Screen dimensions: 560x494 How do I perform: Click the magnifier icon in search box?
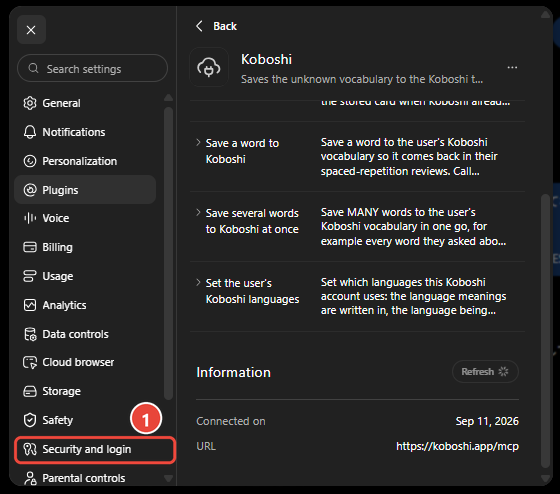33,68
